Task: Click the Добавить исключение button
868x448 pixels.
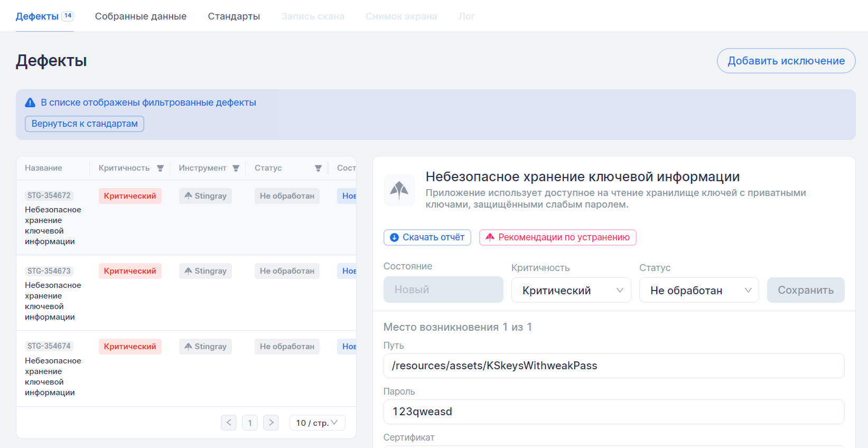Action: (786, 61)
